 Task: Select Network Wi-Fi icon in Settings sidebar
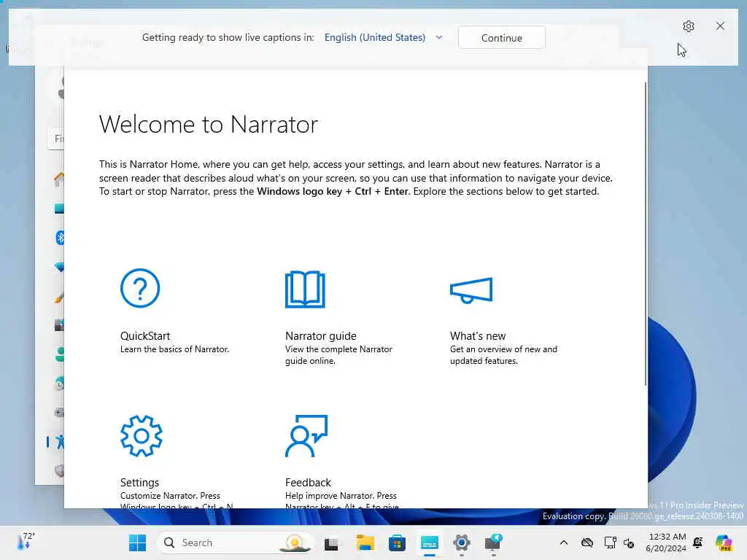click(59, 267)
